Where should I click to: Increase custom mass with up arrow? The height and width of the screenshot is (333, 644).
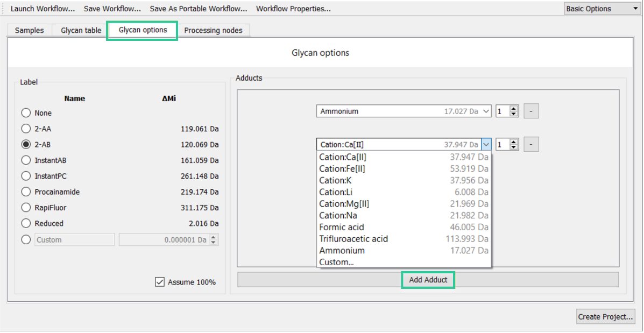(x=213, y=237)
